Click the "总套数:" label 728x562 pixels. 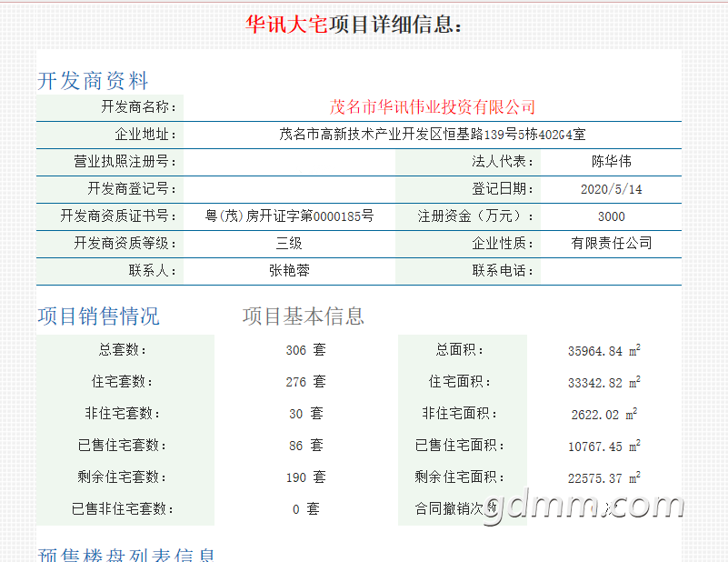pos(123,350)
